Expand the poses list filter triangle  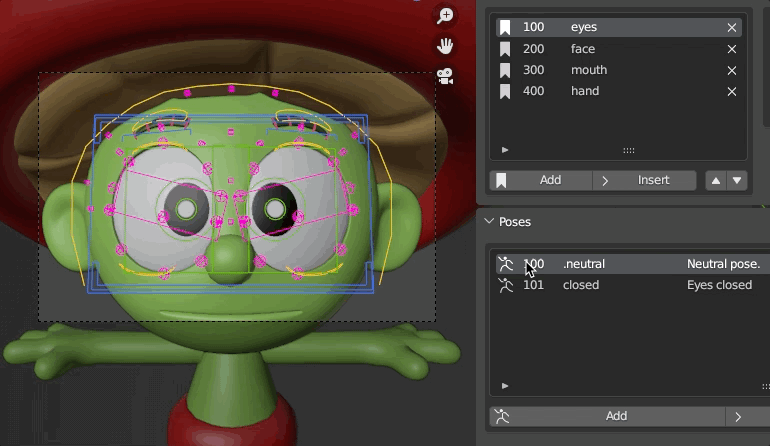point(505,386)
